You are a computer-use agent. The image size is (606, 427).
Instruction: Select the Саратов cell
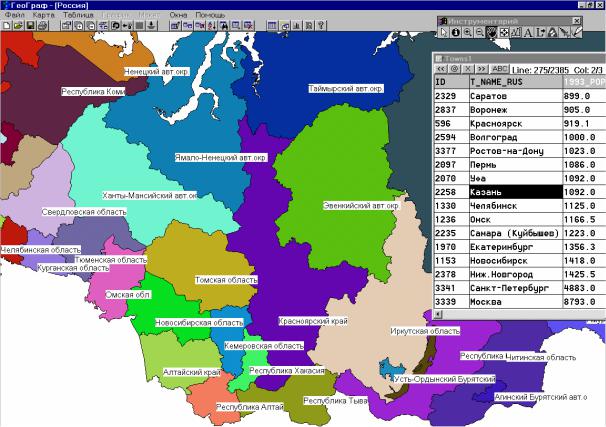tap(516, 96)
